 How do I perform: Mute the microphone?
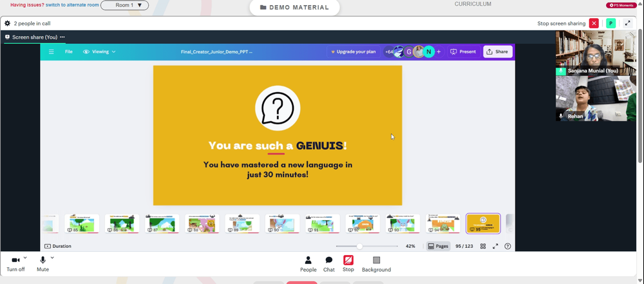pyautogui.click(x=43, y=264)
